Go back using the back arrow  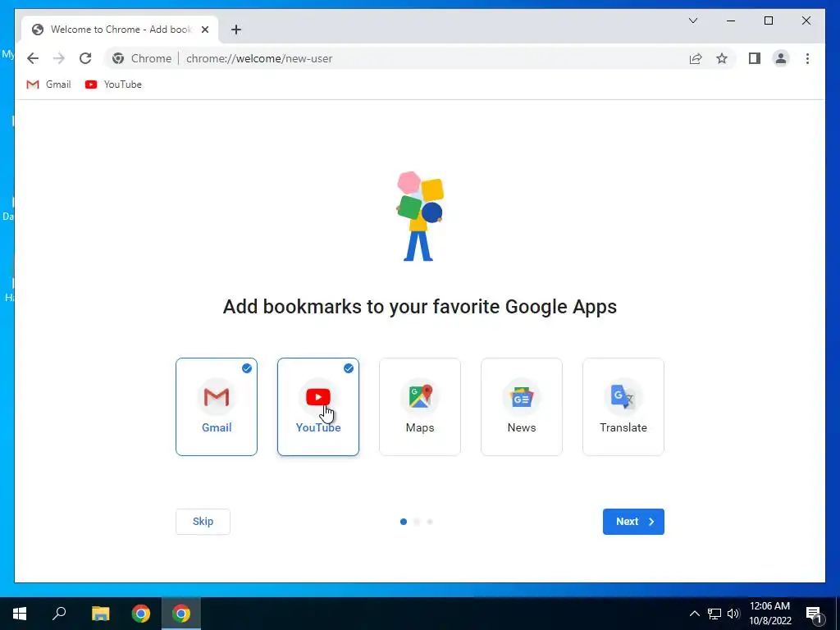click(x=33, y=58)
